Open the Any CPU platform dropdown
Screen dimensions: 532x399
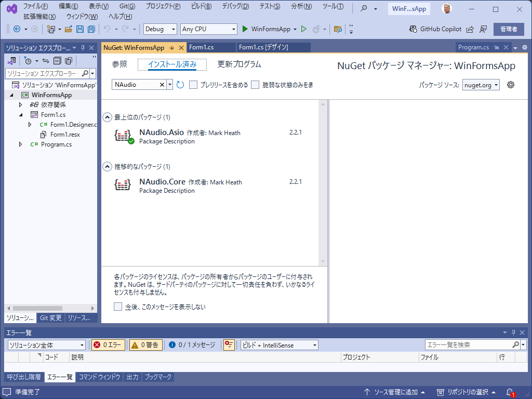(x=209, y=29)
